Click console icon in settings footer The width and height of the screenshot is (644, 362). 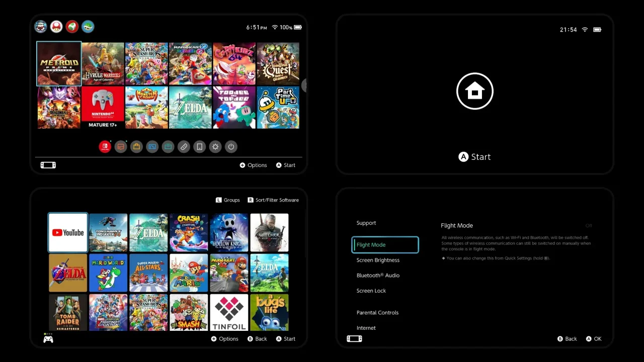tap(354, 339)
